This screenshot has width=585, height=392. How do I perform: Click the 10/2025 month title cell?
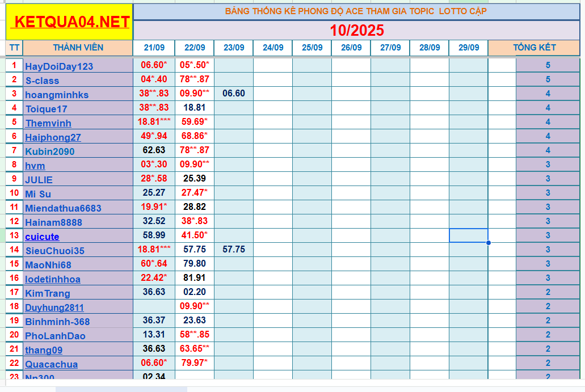(356, 30)
